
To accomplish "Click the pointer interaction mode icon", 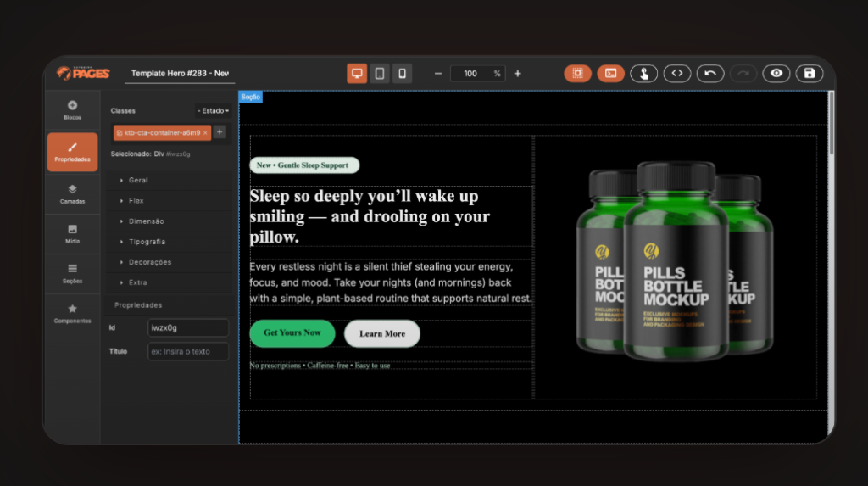I will click(x=643, y=74).
